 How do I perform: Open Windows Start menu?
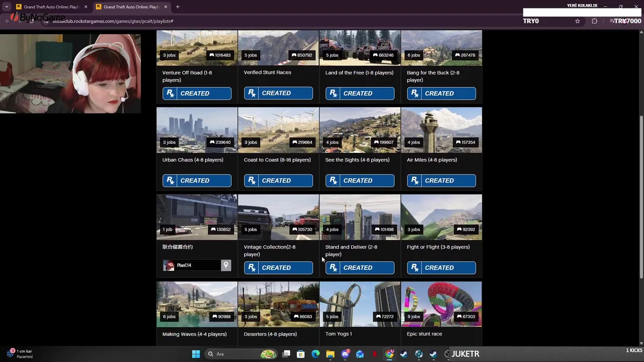coord(196,354)
